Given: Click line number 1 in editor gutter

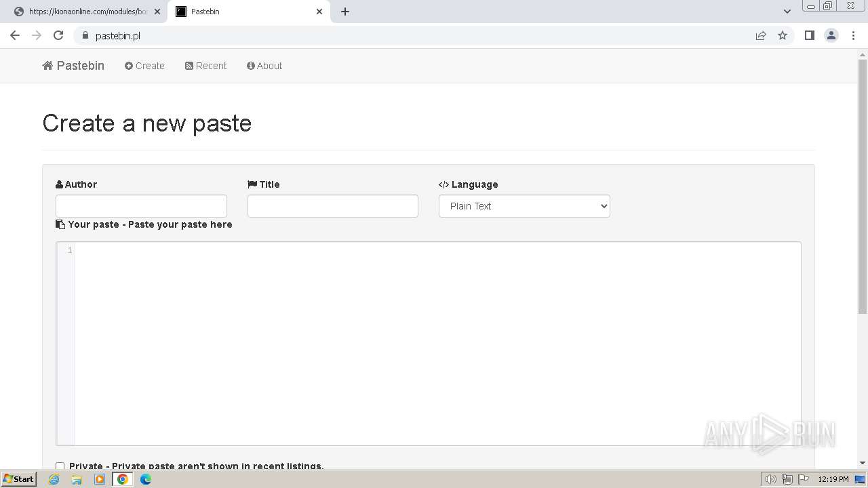Looking at the screenshot, I should [x=69, y=250].
